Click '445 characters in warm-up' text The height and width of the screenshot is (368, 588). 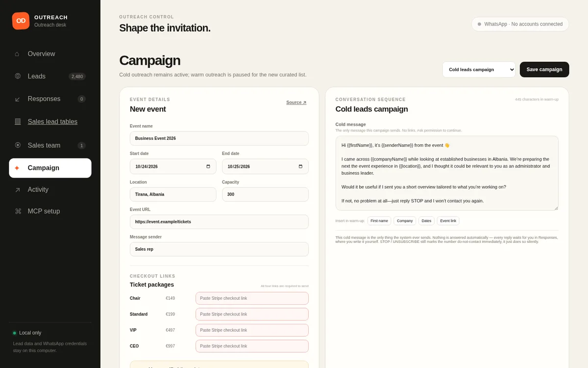(x=537, y=100)
